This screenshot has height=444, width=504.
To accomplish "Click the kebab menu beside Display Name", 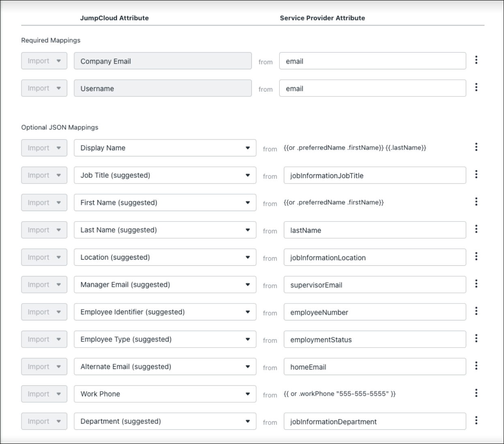I will [x=476, y=147].
